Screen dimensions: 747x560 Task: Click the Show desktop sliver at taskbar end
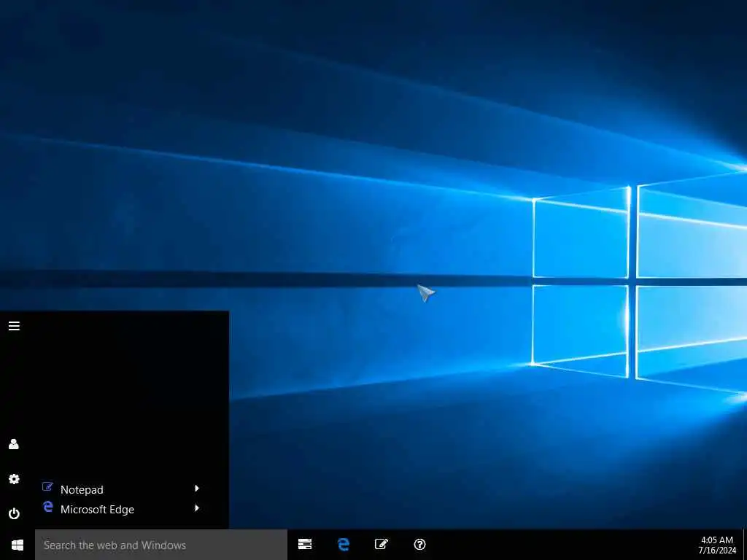(x=745, y=545)
